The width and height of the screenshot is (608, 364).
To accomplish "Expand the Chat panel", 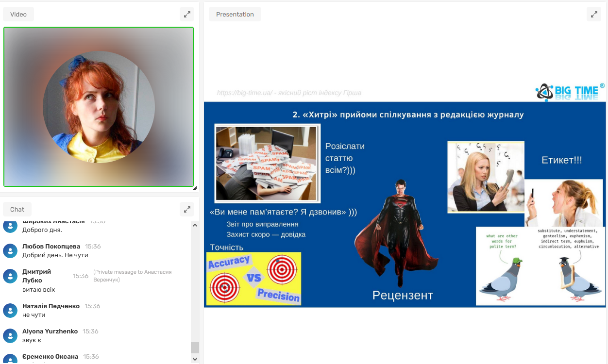I will [187, 209].
